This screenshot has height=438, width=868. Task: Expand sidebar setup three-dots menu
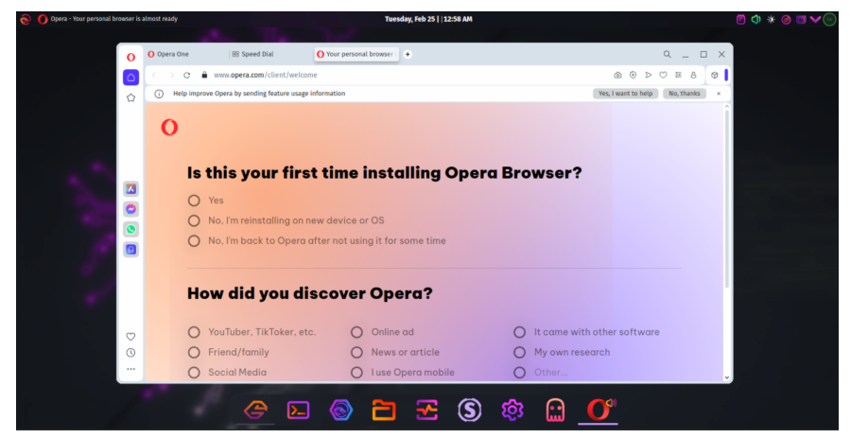click(x=130, y=369)
